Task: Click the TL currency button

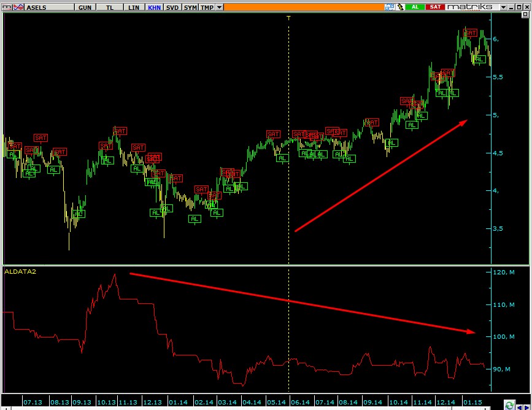Action: tap(110, 7)
